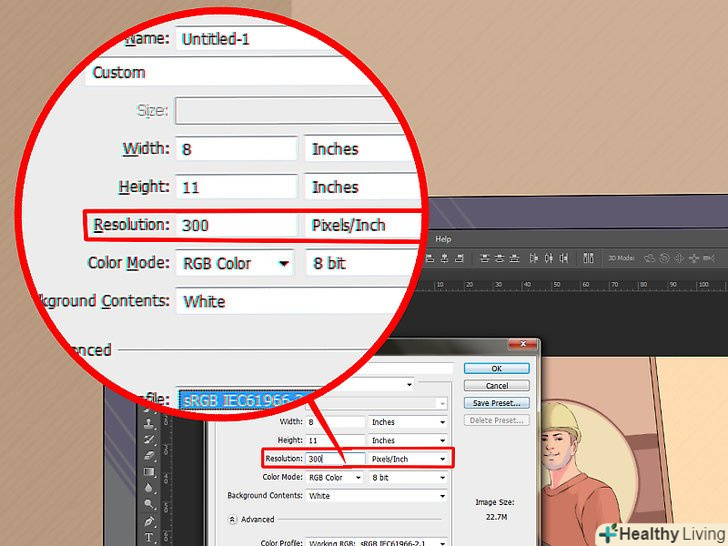728x546 pixels.
Task: Click the Resolution field showing 300
Action: [x=335, y=459]
